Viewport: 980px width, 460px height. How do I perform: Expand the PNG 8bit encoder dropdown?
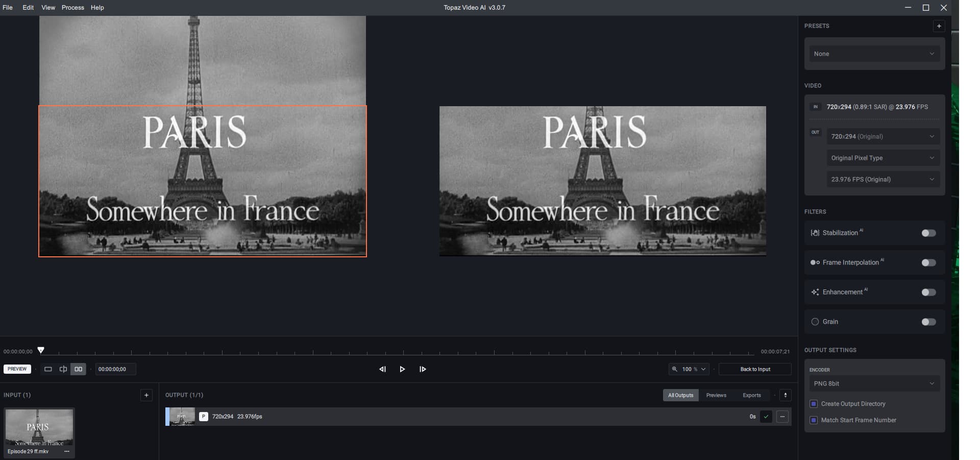873,383
